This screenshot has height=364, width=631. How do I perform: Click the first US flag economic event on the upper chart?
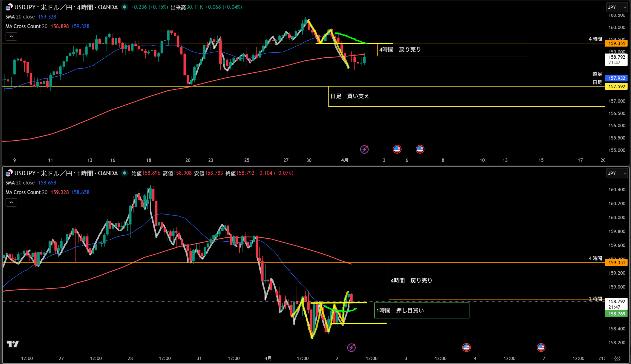[397, 149]
